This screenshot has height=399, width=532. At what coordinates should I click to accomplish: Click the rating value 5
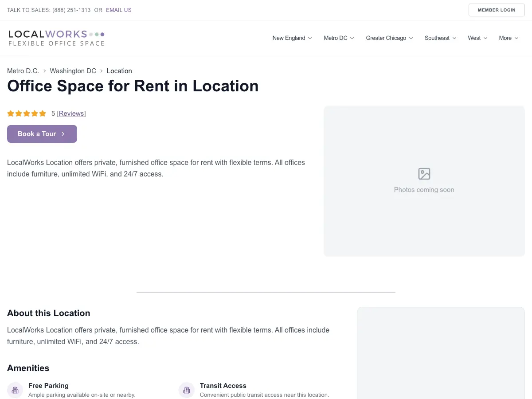pos(53,113)
